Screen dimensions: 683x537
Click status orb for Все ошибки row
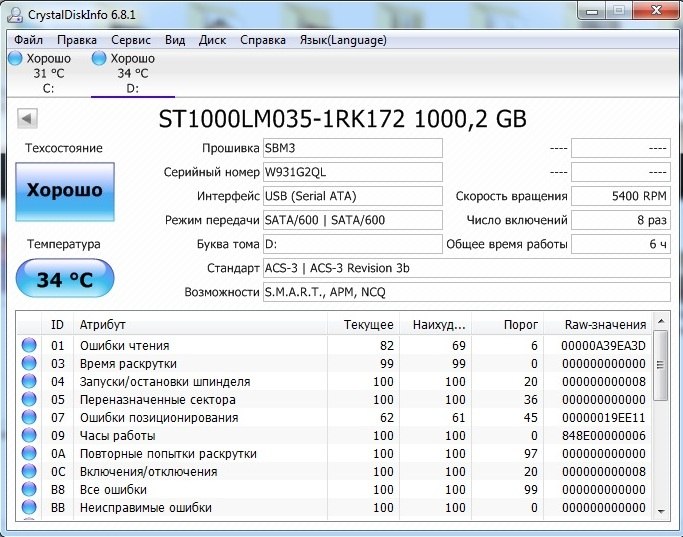(x=29, y=490)
